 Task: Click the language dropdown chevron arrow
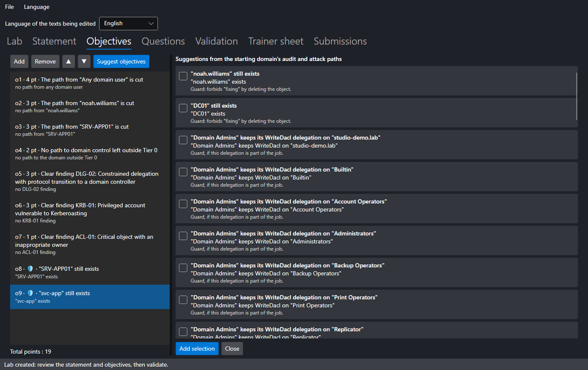point(151,24)
